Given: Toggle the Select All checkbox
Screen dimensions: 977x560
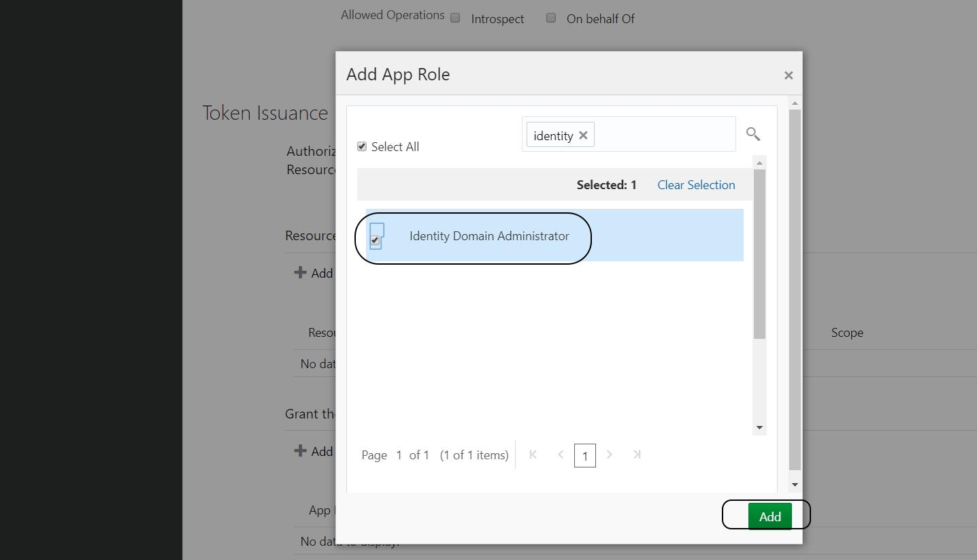Looking at the screenshot, I should tap(362, 146).
